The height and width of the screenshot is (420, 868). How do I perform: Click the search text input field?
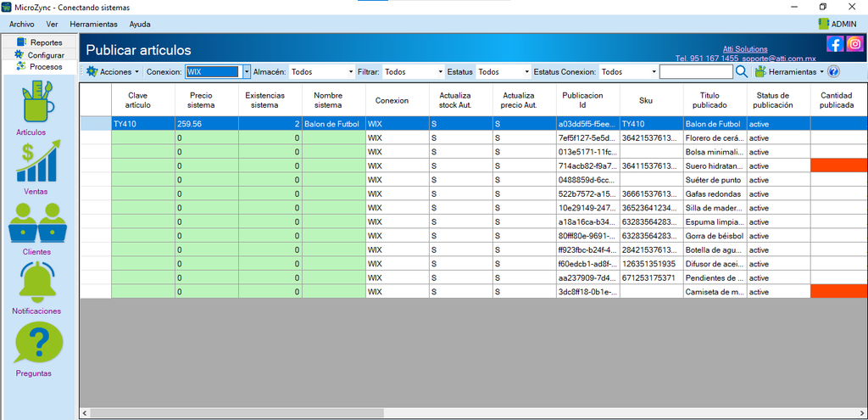[696, 71]
